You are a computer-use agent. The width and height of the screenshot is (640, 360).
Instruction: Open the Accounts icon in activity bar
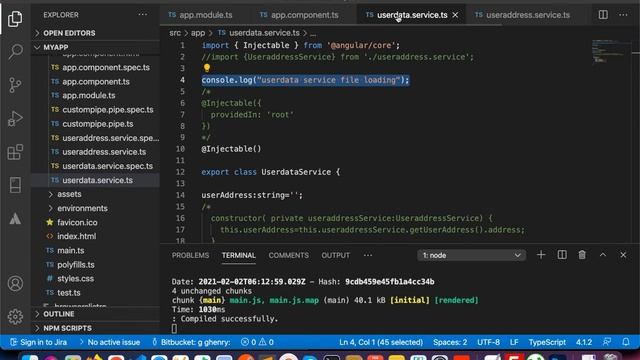coord(15,283)
